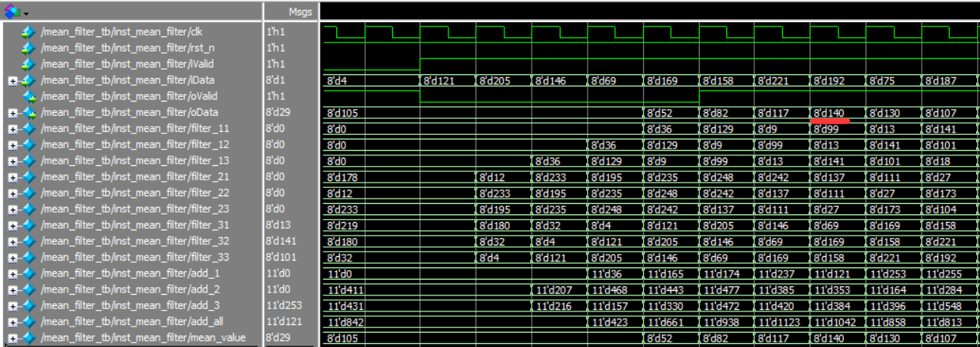Expand the oData bus signal
980x347 pixels.
click(12, 112)
